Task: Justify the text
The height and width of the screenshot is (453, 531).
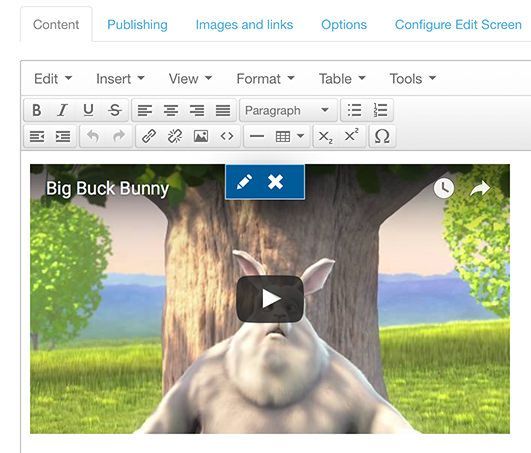Action: [x=223, y=110]
